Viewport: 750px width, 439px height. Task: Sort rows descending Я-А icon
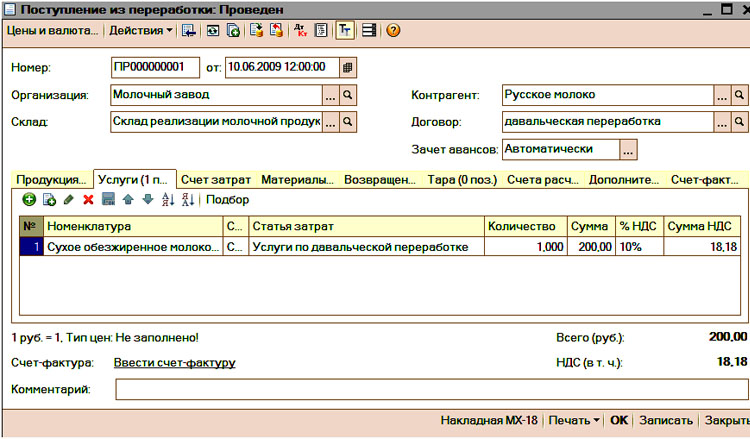coord(188,199)
